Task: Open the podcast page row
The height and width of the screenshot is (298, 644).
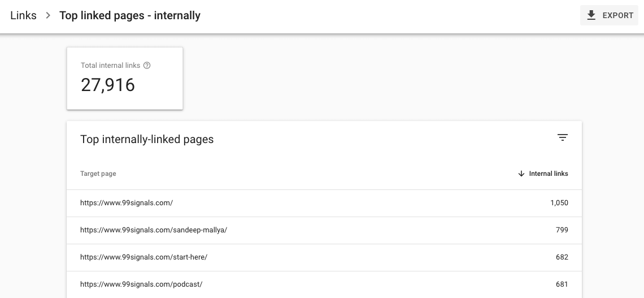Action: 141,284
